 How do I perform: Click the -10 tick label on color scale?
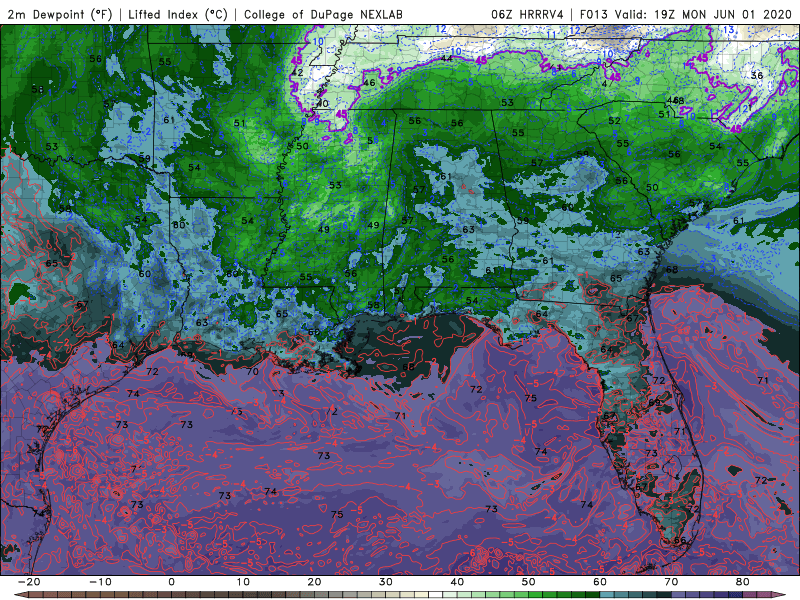coord(100,582)
